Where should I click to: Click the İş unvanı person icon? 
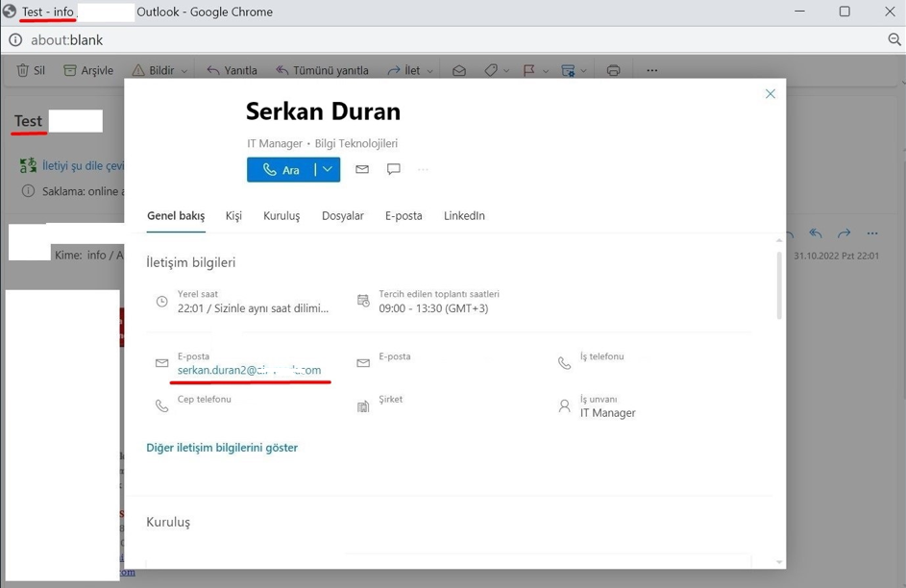pos(564,406)
